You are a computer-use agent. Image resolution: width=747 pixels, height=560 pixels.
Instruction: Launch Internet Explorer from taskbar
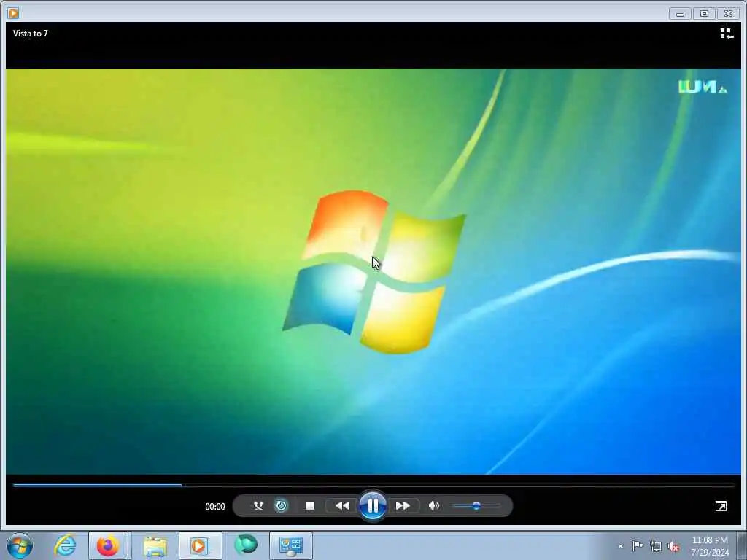point(65,545)
